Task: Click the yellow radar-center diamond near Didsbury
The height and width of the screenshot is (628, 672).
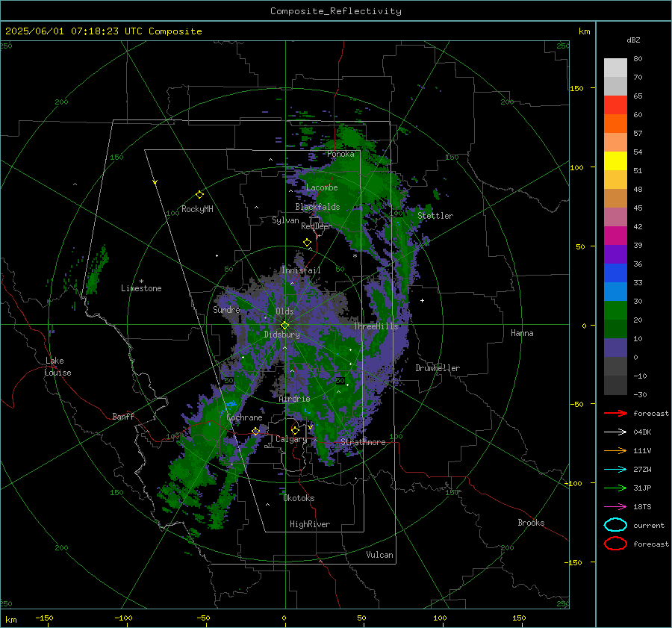Action: click(x=284, y=326)
